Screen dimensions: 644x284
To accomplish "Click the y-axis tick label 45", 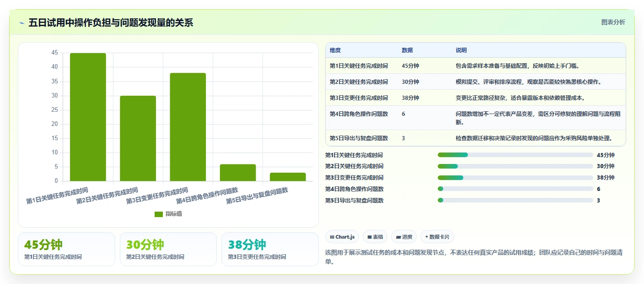I will point(55,53).
